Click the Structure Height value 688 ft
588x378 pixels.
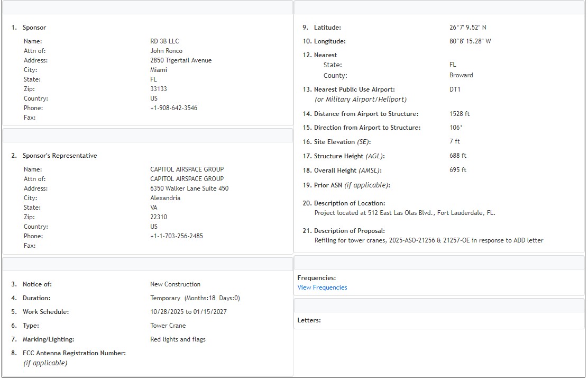tap(457, 156)
